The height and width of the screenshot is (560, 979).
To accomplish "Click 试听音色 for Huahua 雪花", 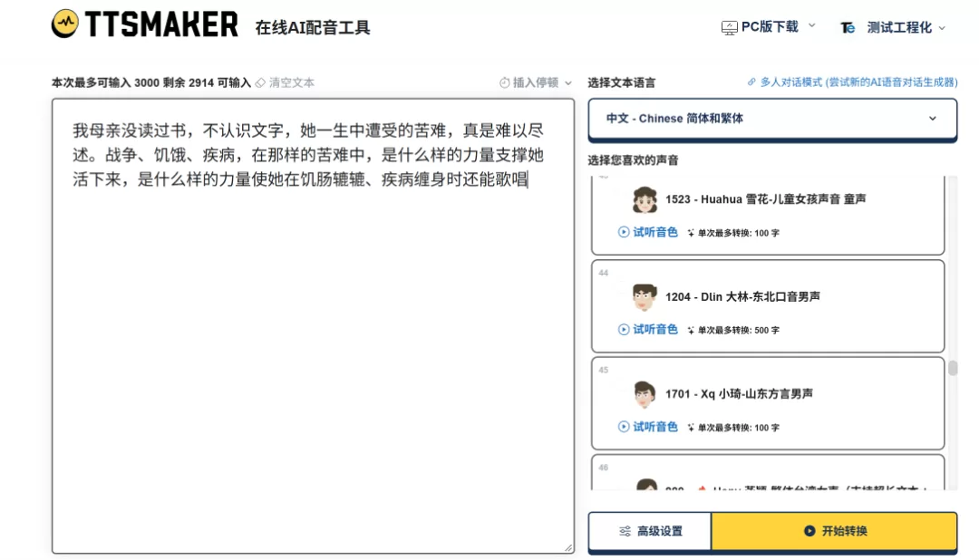I will pos(648,232).
